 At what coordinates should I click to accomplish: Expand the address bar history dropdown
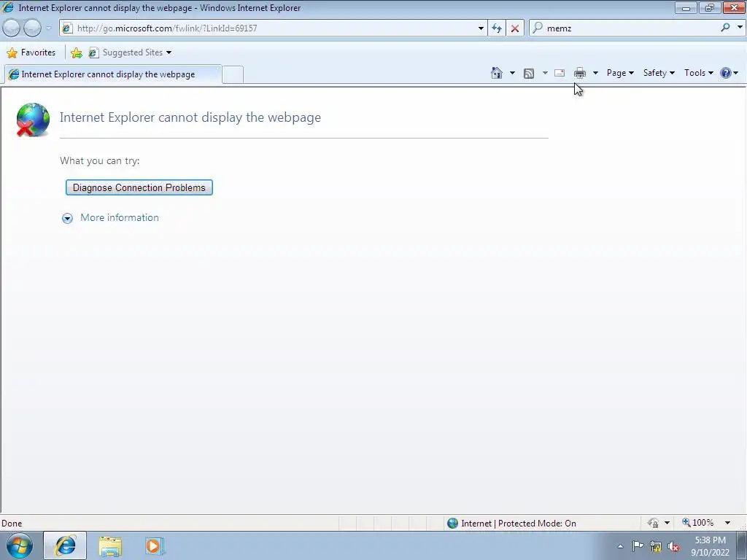point(481,28)
